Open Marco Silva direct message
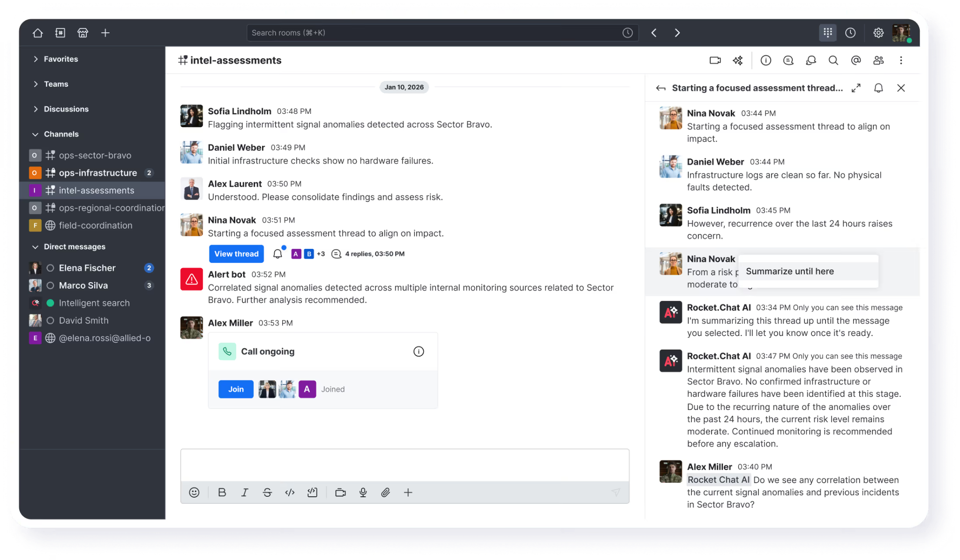 point(92,285)
